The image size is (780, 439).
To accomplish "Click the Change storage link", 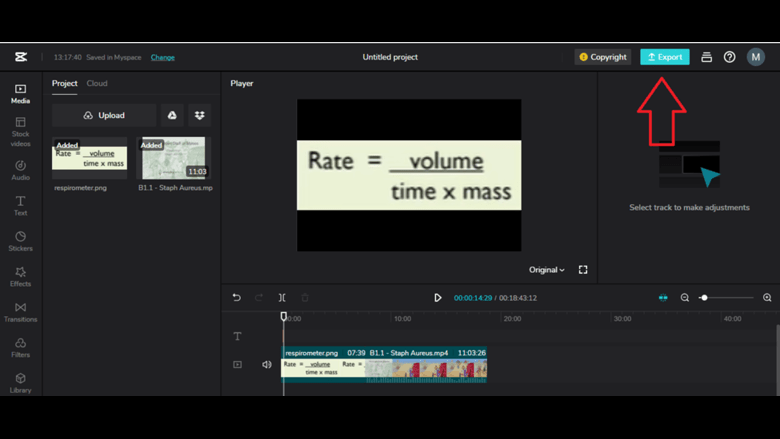I will 162,58.
